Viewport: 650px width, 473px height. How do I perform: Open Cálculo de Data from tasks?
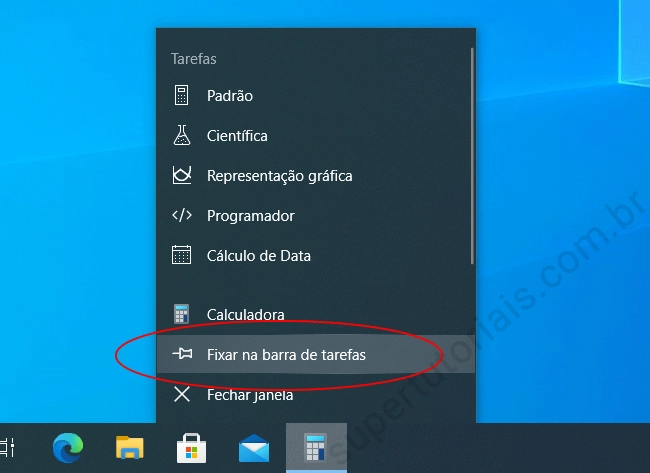tap(315, 255)
